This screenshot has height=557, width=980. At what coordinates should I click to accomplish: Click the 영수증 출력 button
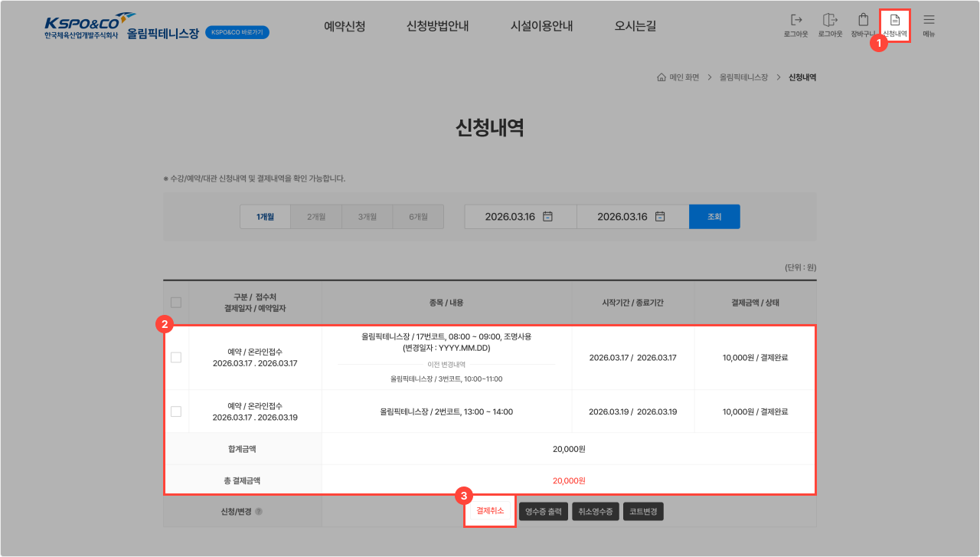pyautogui.click(x=544, y=511)
